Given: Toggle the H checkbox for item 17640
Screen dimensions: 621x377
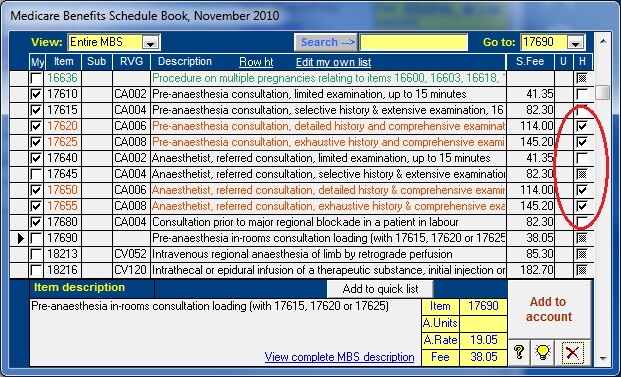Looking at the screenshot, I should [x=582, y=158].
